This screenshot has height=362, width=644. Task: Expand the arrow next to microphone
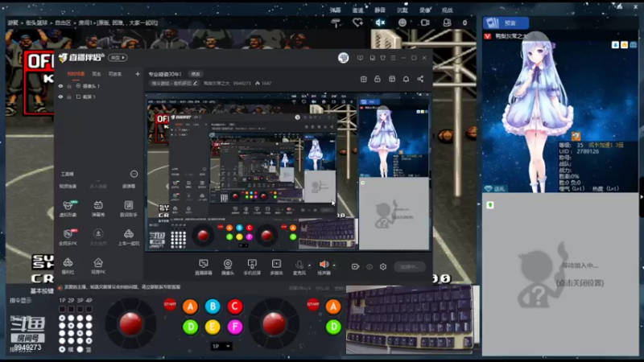coord(309,265)
